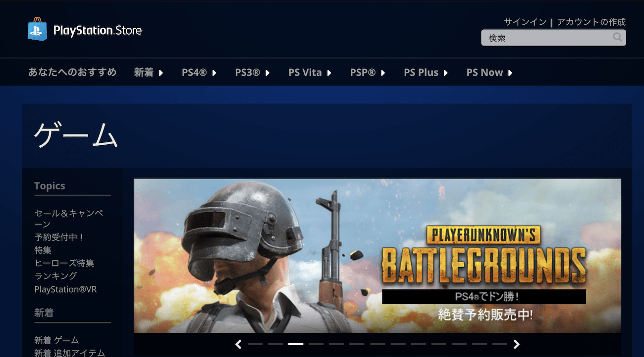Click the magnifier icon in the search box

[x=617, y=37]
